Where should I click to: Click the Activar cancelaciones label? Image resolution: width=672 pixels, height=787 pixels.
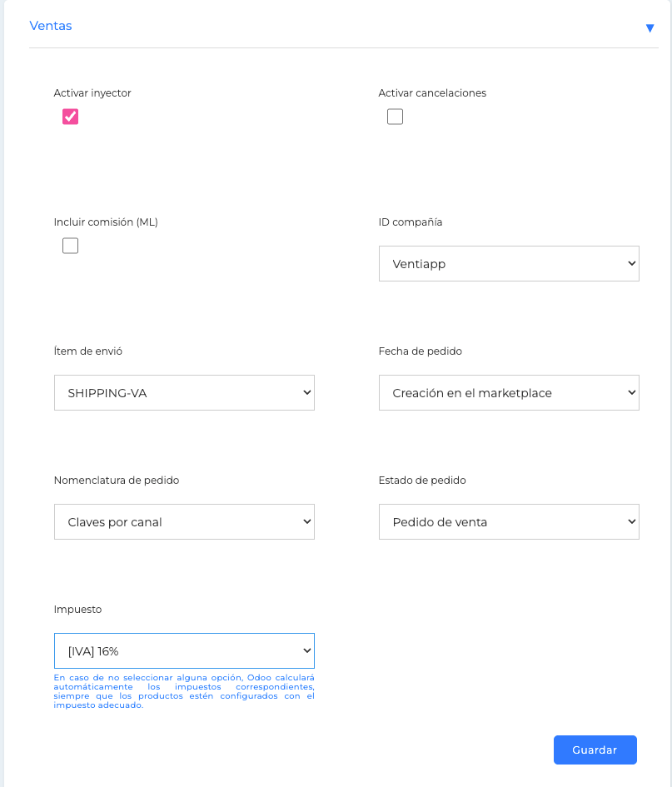coord(432,92)
